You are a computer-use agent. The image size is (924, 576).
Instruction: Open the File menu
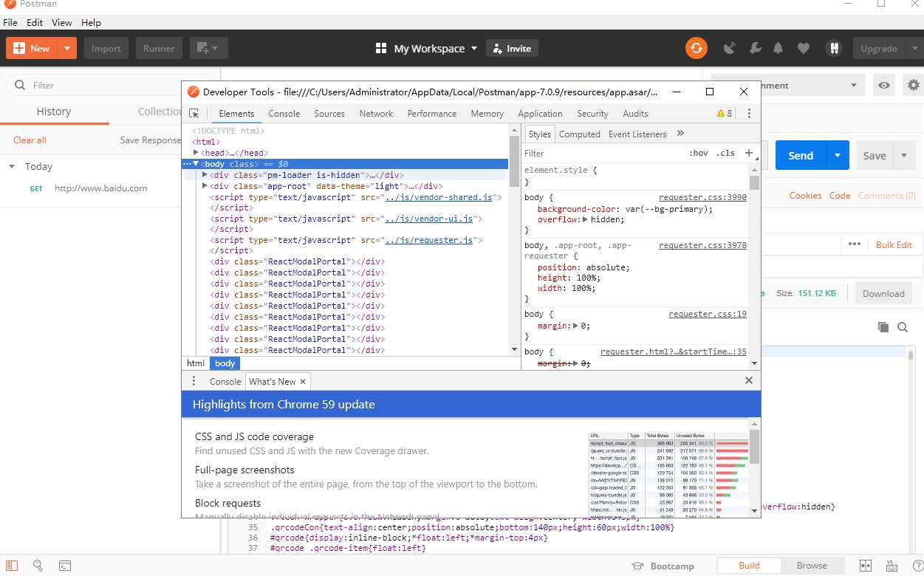[x=10, y=23]
